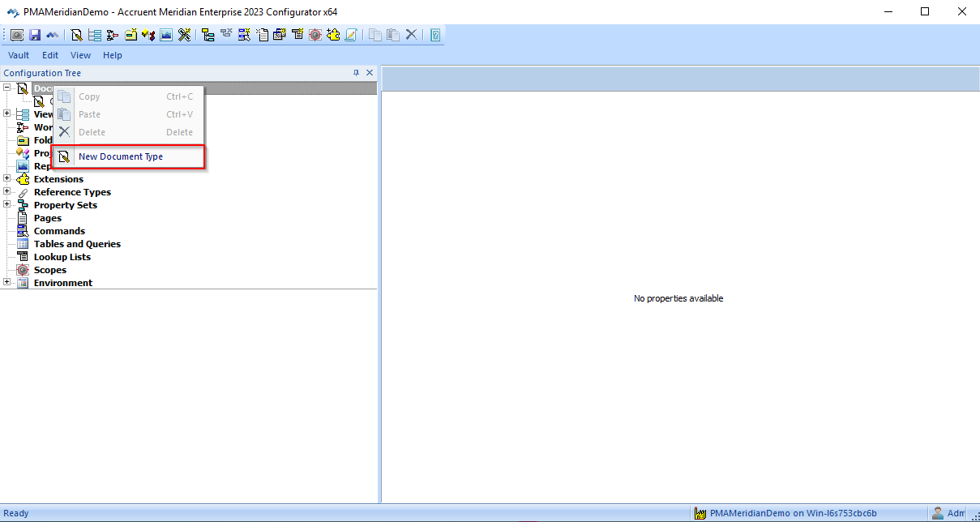Viewport: 980px width, 522px height.
Task: Click the toolbar's command list with star icon
Action: click(244, 35)
